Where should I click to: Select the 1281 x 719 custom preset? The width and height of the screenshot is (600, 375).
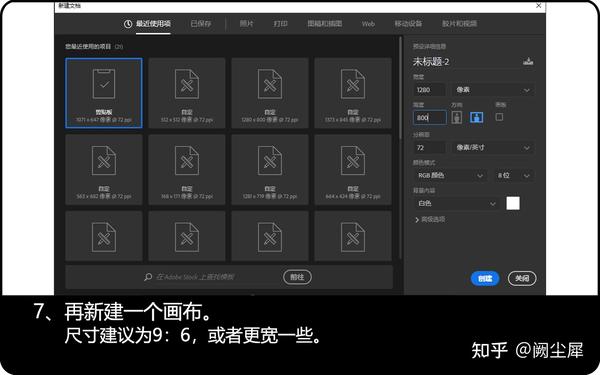tap(270, 170)
